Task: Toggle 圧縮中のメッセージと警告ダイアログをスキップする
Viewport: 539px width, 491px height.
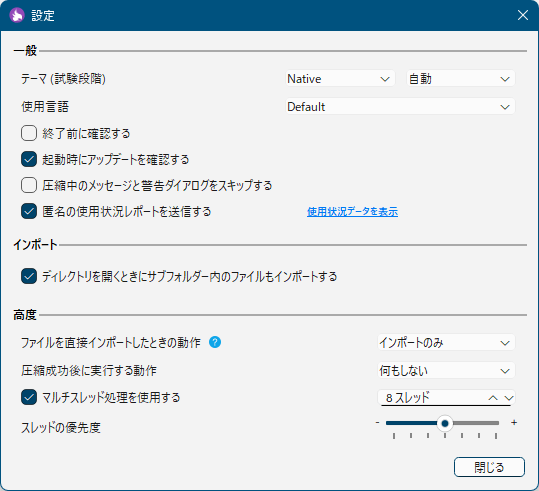Action: (29, 185)
